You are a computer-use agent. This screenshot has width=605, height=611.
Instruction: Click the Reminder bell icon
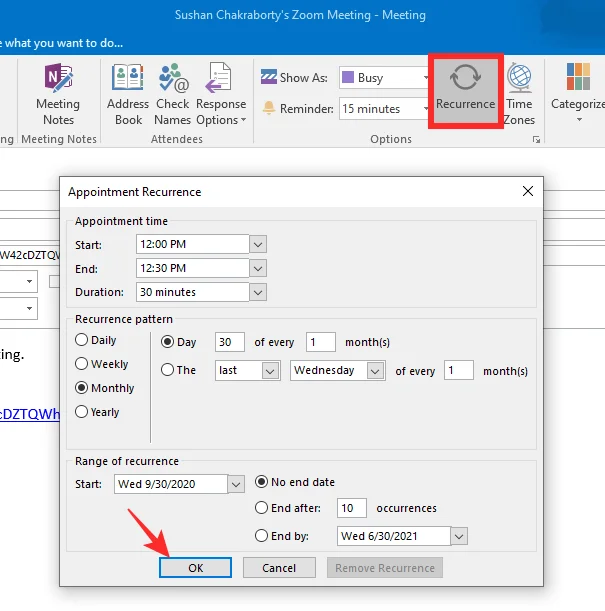click(268, 108)
